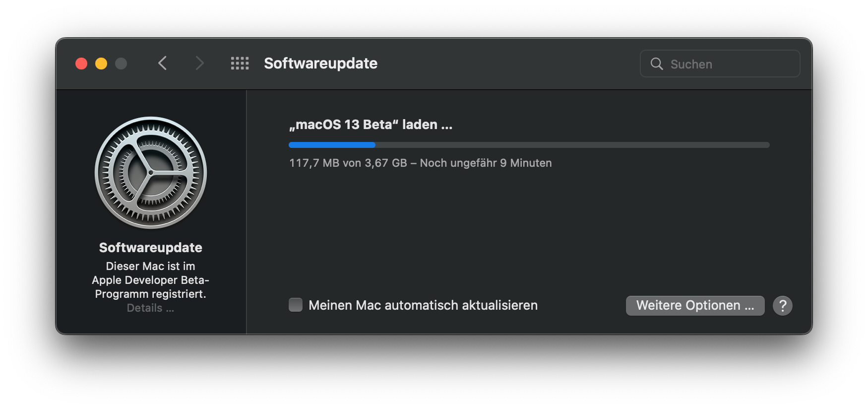868x408 pixels.
Task: Click the "Softwareupdate" window title
Action: coord(320,64)
